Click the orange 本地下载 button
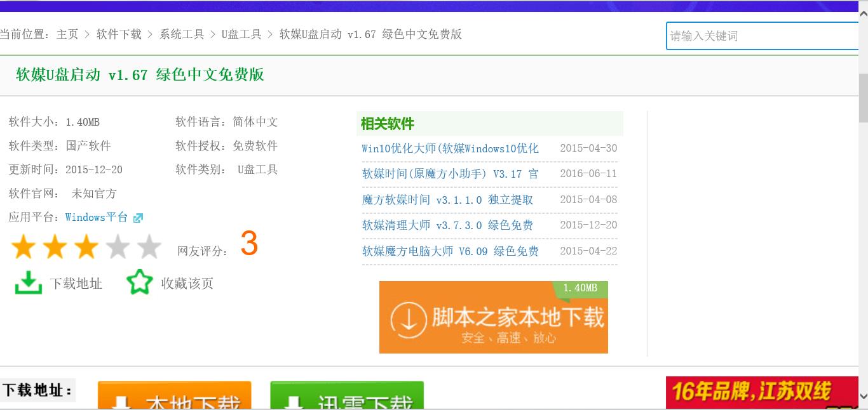This screenshot has height=410, width=868. pyautogui.click(x=175, y=395)
